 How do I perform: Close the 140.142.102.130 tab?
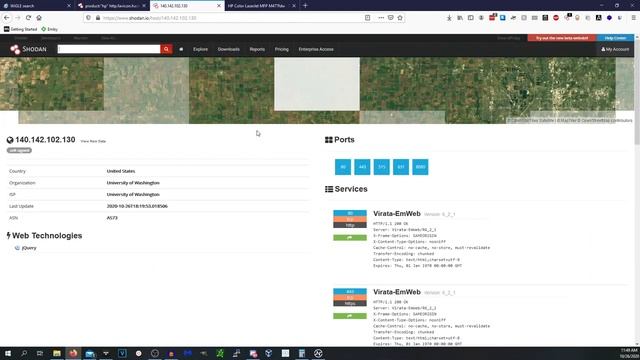219,6
